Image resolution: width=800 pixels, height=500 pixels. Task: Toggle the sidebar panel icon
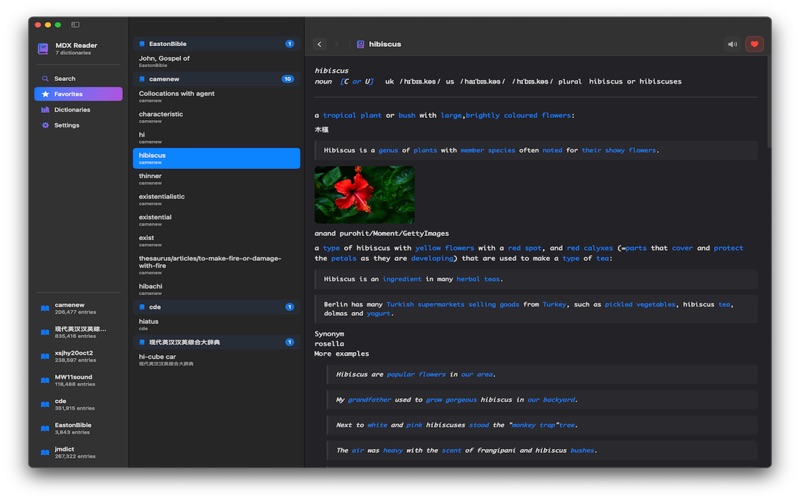coord(75,25)
